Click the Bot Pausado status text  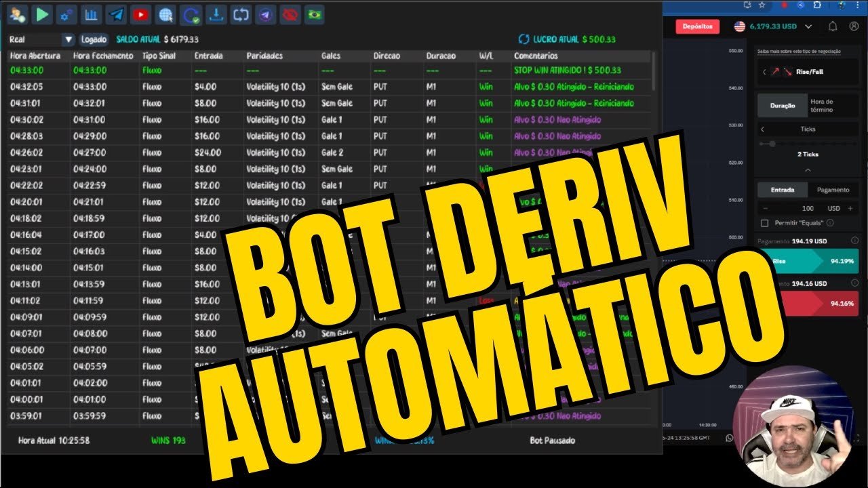553,441
